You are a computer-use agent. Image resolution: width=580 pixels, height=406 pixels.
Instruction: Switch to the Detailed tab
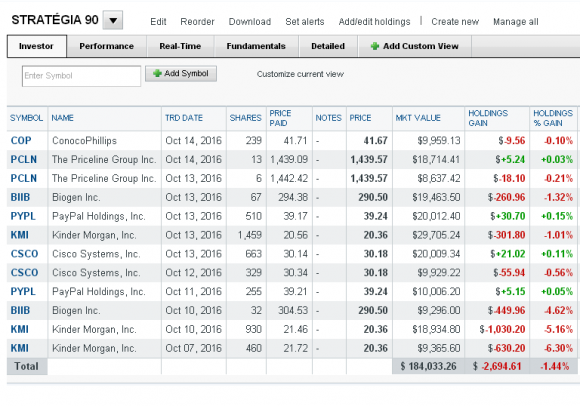(x=328, y=46)
